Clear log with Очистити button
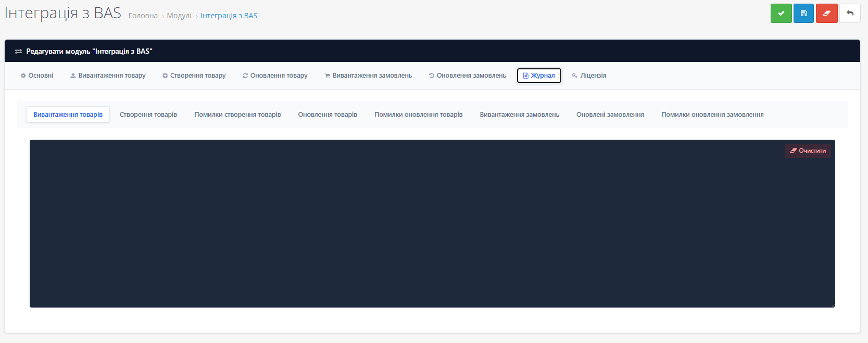Image resolution: width=868 pixels, height=343 pixels. [x=808, y=151]
